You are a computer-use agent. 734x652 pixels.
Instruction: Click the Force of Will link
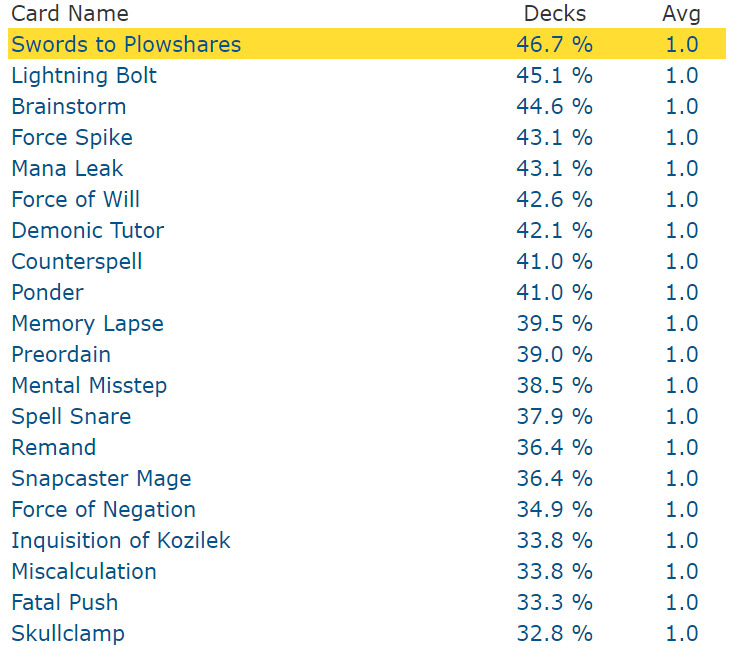coord(76,199)
